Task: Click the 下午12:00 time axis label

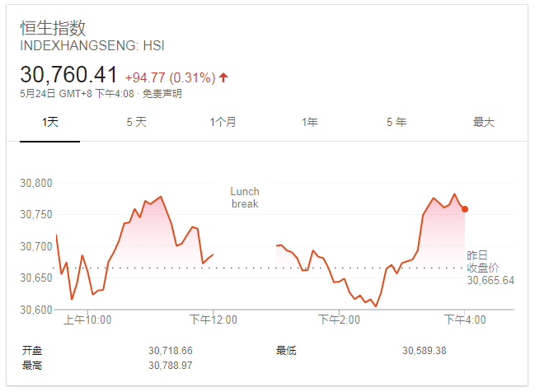Action: pyautogui.click(x=214, y=320)
